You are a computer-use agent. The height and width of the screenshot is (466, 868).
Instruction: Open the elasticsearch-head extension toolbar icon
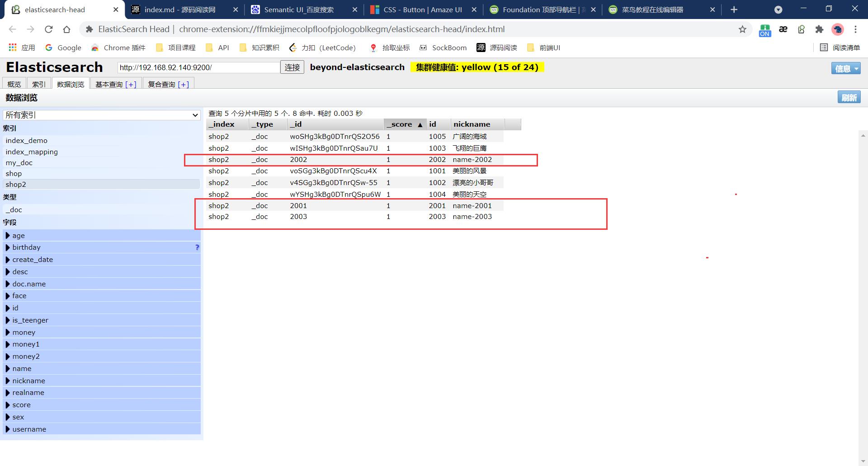tap(801, 29)
